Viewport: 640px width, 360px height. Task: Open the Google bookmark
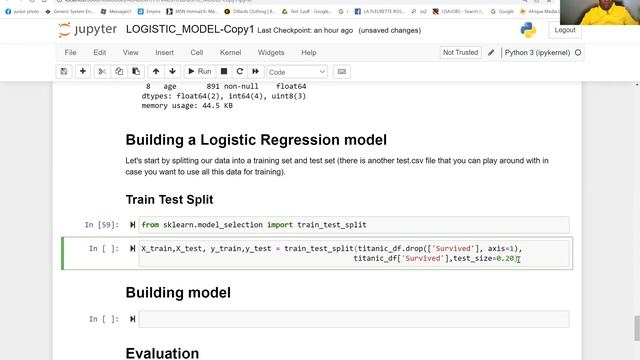point(502,11)
